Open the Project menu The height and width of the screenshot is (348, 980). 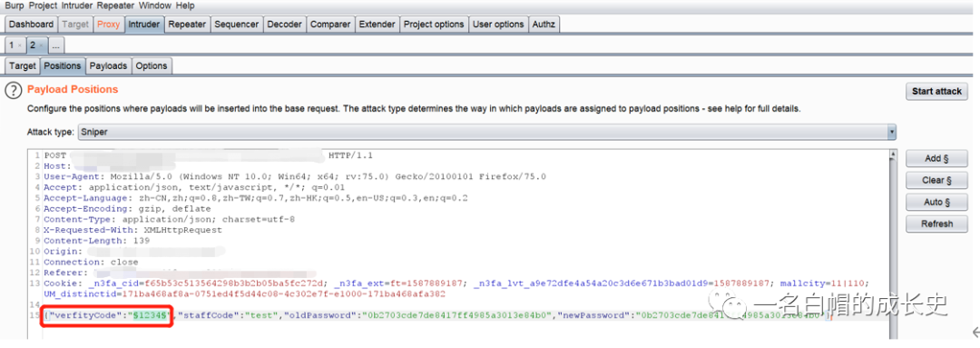[44, 5]
